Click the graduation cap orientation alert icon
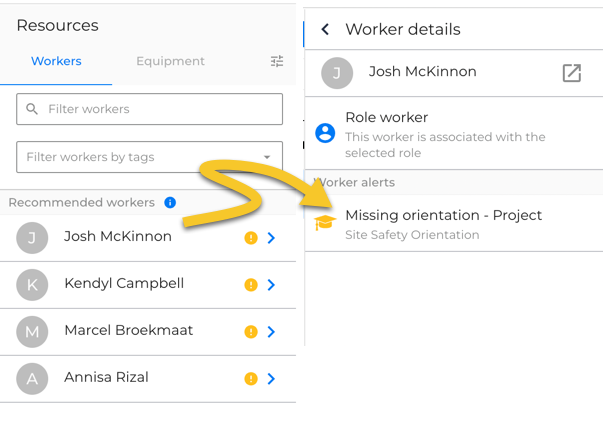The image size is (603, 422). (x=325, y=222)
